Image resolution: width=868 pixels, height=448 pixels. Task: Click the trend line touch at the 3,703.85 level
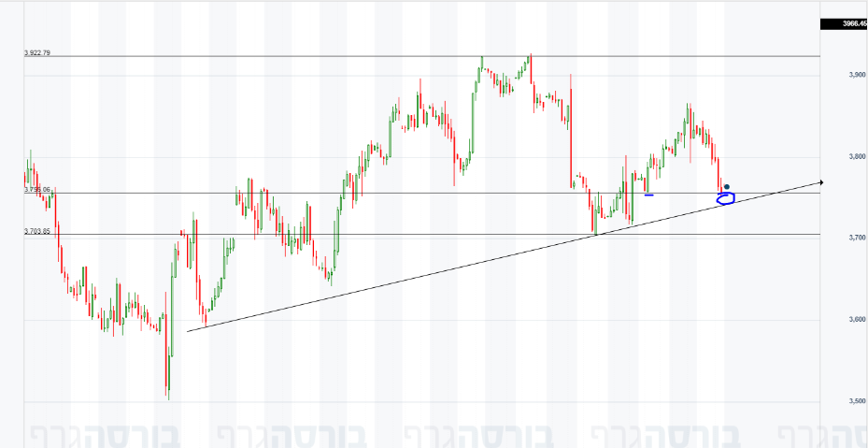coord(596,234)
